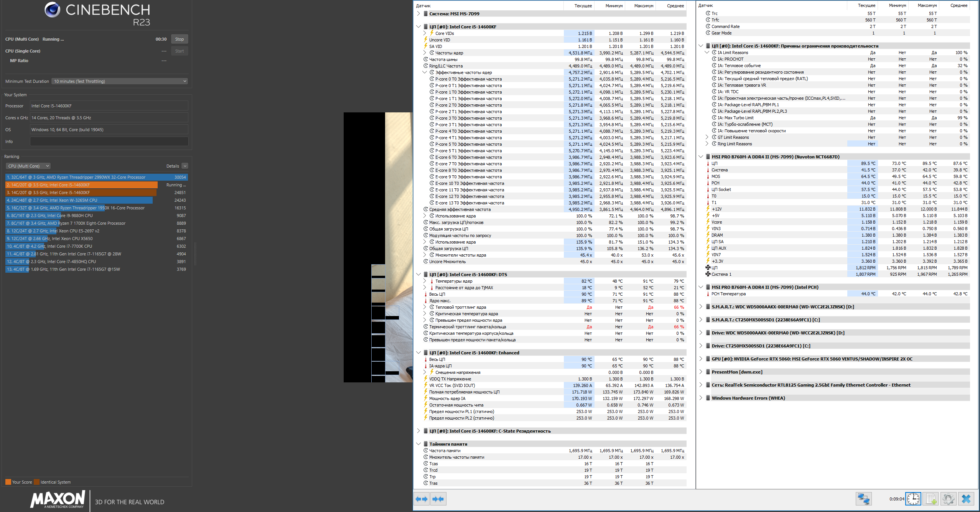Click the Cinebench logo sphere icon

(52, 10)
